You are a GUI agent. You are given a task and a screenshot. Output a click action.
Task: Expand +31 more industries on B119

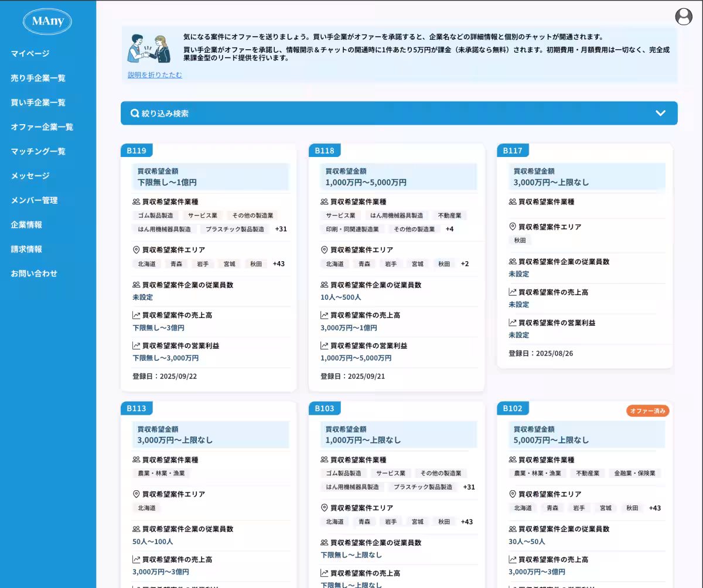[281, 229]
